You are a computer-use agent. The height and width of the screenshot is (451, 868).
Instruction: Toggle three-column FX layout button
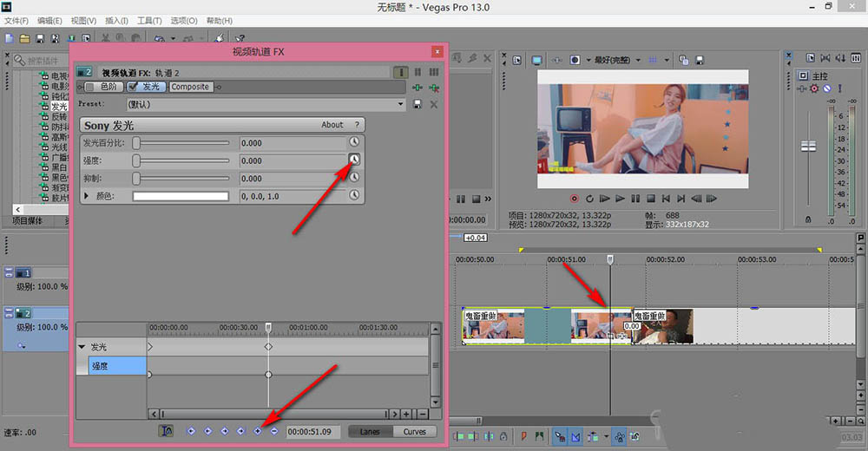coord(434,73)
